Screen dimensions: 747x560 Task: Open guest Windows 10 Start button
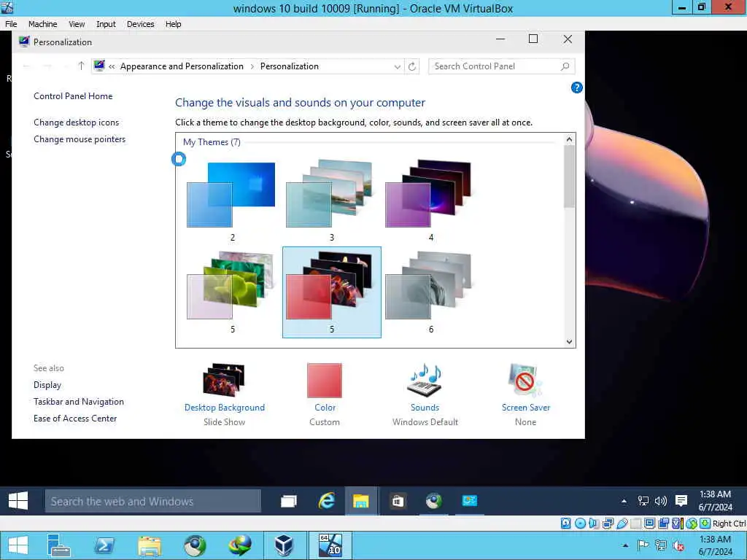18,501
